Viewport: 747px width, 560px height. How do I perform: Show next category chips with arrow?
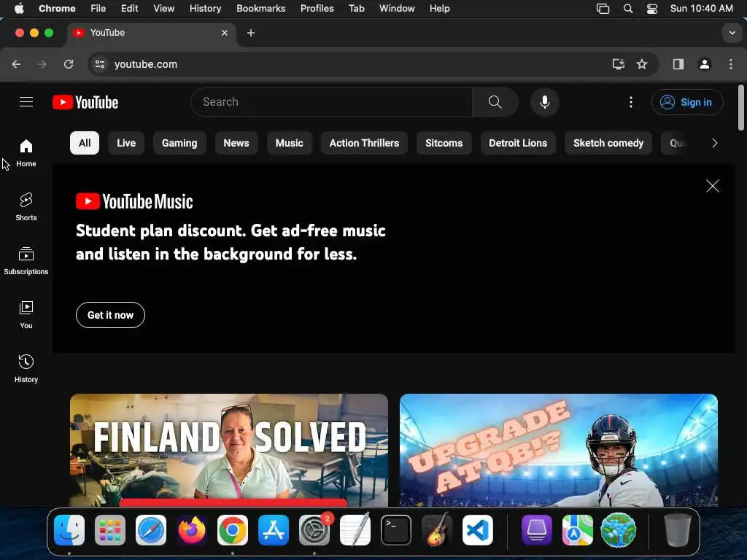coord(714,143)
